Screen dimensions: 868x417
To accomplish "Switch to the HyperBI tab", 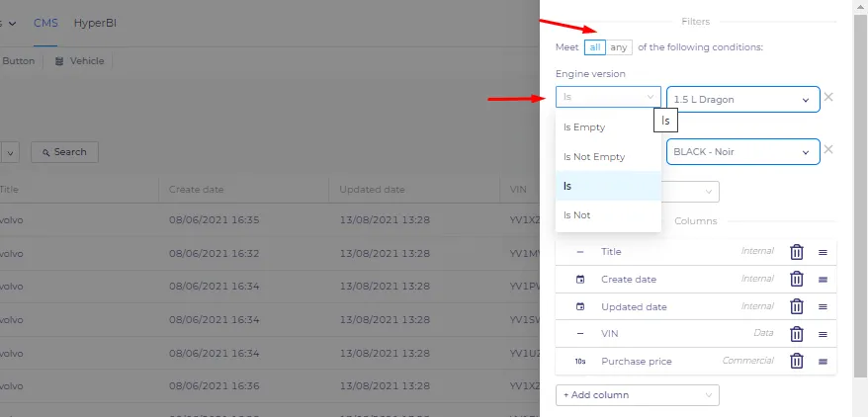I will coord(95,24).
